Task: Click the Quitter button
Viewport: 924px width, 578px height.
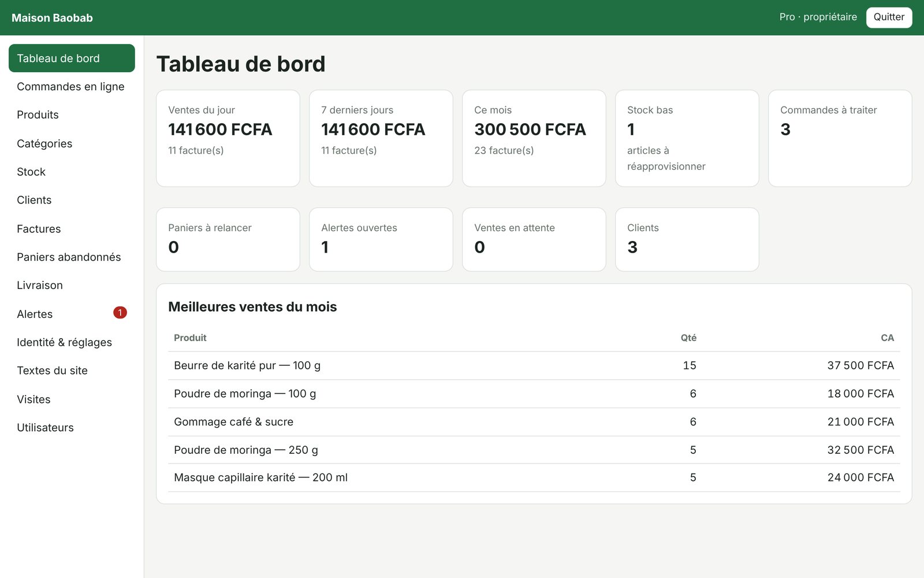Action: tap(889, 17)
